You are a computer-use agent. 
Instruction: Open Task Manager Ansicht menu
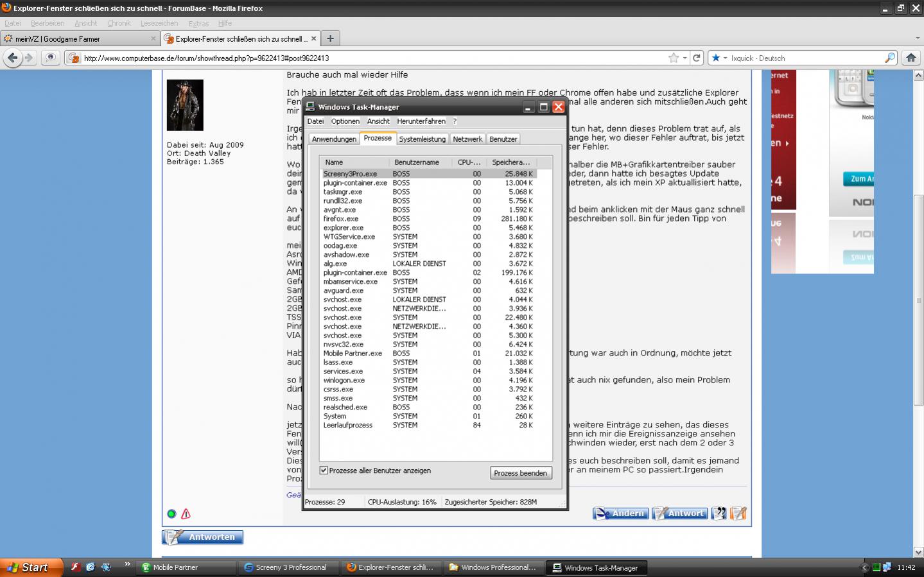pyautogui.click(x=378, y=121)
